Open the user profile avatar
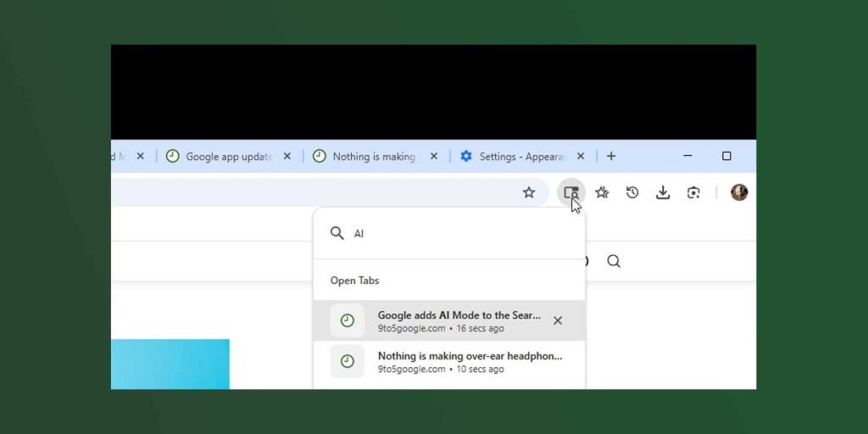 [x=739, y=192]
